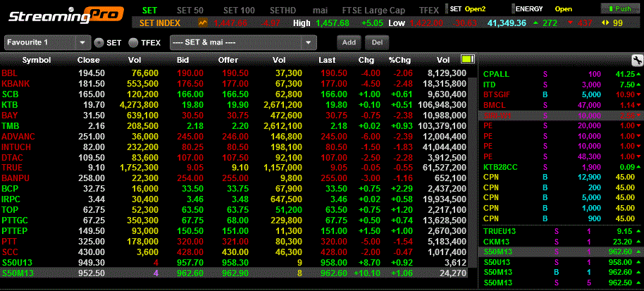Select the BCP symbol row
The width and height of the screenshot is (644, 291).
(x=234, y=189)
